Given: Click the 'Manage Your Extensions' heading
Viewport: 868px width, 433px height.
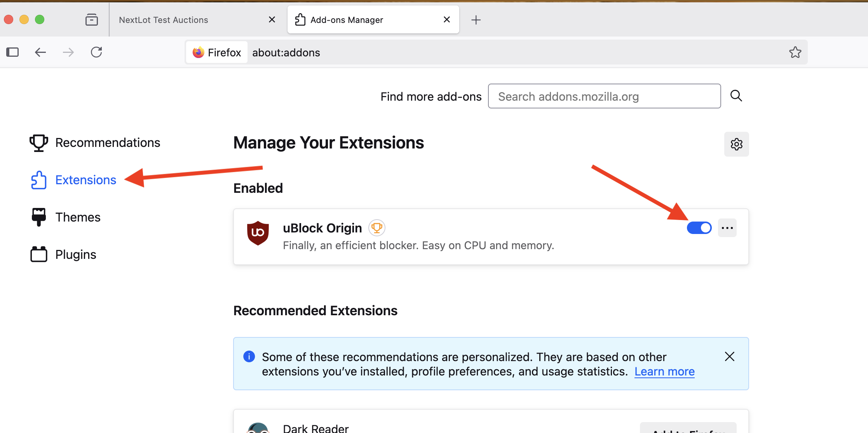Looking at the screenshot, I should [x=329, y=143].
